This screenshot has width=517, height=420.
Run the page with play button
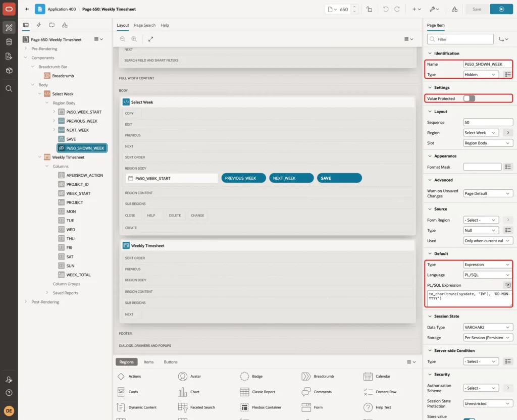tap(501, 9)
